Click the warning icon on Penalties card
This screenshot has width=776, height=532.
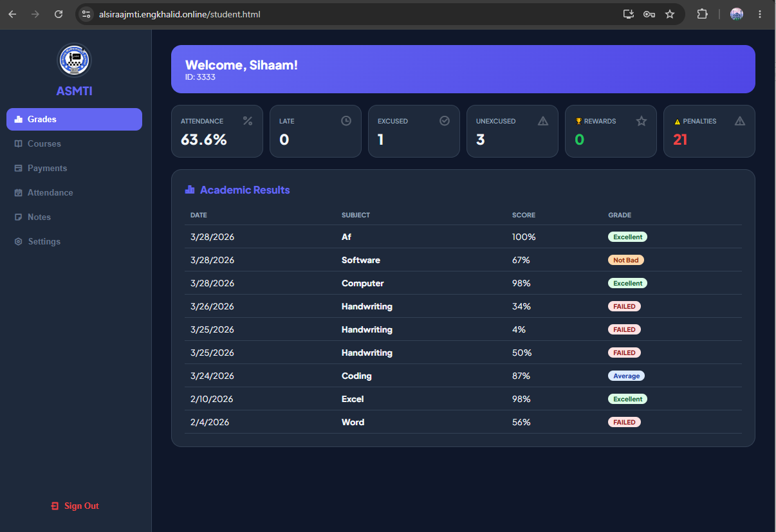point(740,121)
